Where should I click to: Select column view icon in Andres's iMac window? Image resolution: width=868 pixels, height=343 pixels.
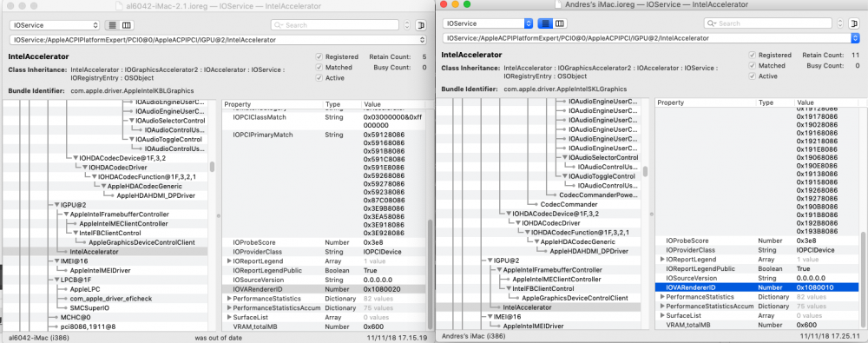click(560, 23)
